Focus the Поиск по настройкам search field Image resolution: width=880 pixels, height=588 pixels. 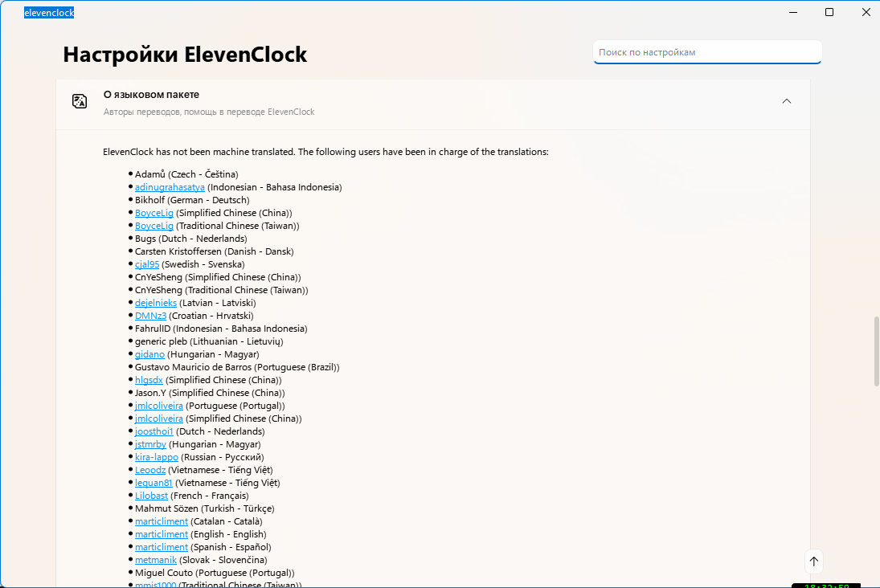click(x=707, y=52)
